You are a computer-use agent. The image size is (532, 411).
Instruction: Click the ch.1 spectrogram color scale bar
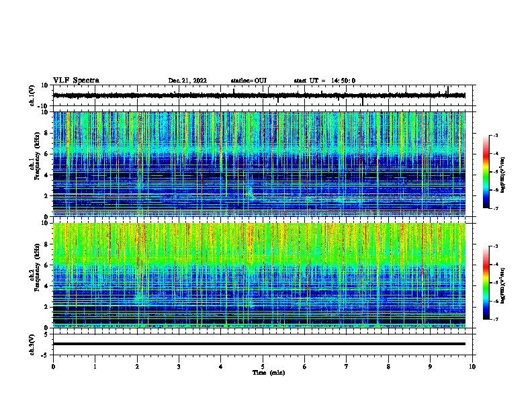pos(486,172)
